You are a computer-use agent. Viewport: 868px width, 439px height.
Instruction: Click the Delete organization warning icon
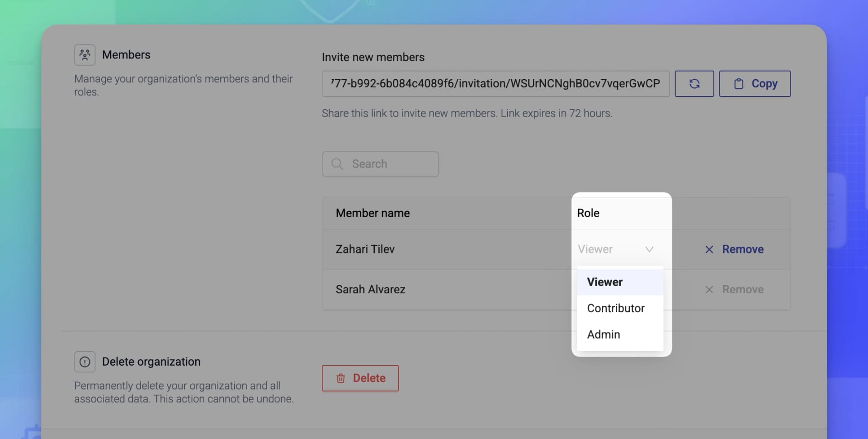pyautogui.click(x=85, y=361)
